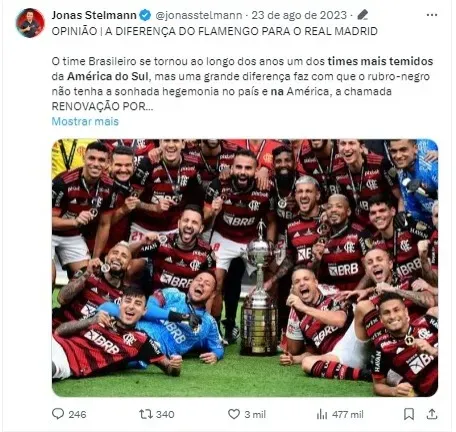
Task: Click the share upload icon
Action: (x=432, y=414)
